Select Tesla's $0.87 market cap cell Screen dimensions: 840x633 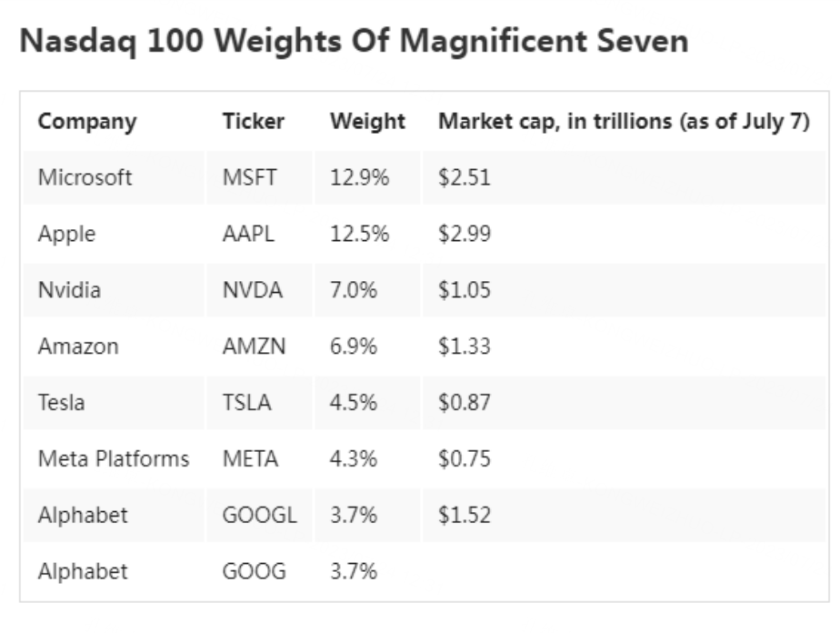464,403
